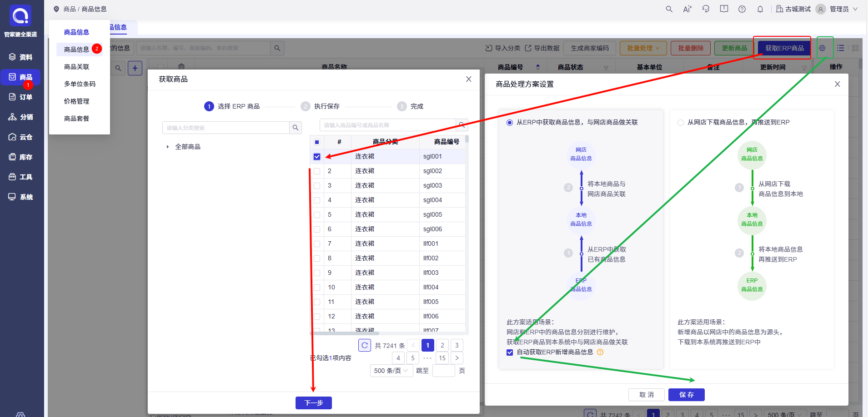Click search icon of main product search box
Screen dimensions: 868x417
click(277, 48)
